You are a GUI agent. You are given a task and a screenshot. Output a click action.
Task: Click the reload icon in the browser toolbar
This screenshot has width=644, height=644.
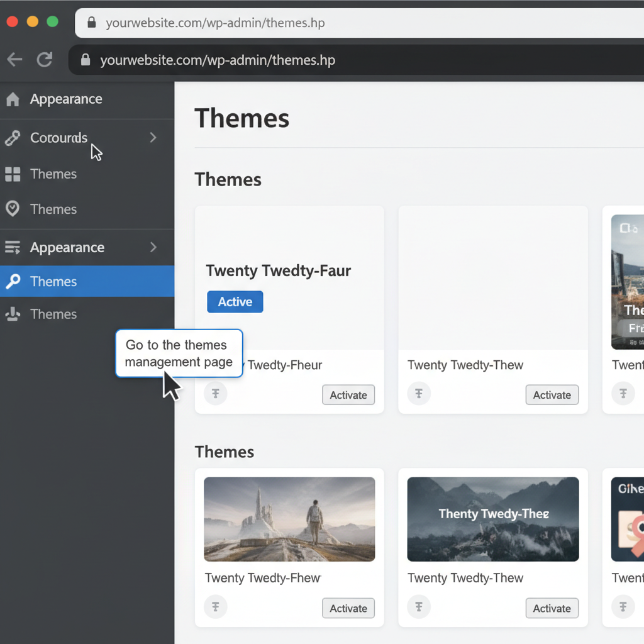(x=45, y=59)
